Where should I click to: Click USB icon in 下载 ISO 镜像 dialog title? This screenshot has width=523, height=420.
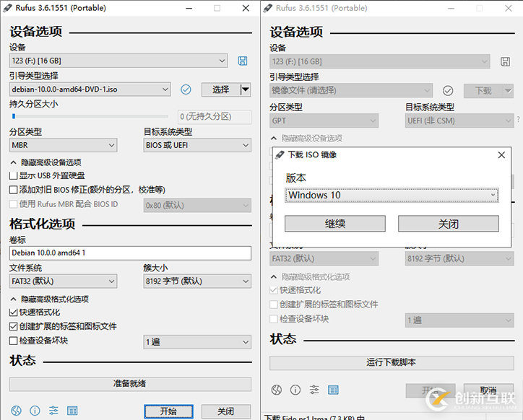(x=280, y=154)
